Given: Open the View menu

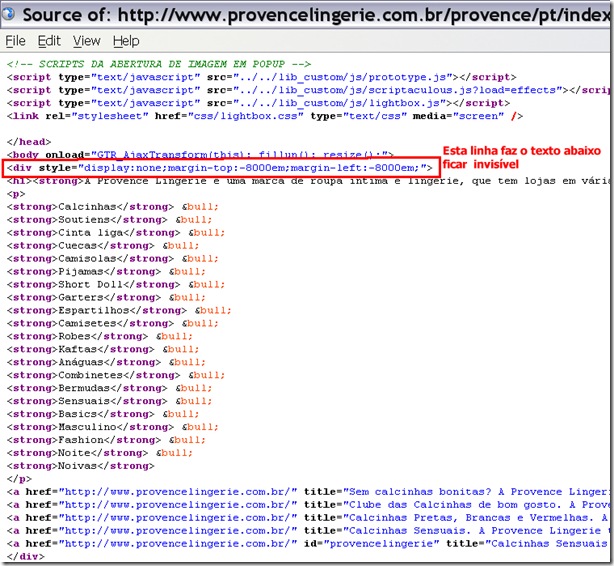Looking at the screenshot, I should (87, 41).
